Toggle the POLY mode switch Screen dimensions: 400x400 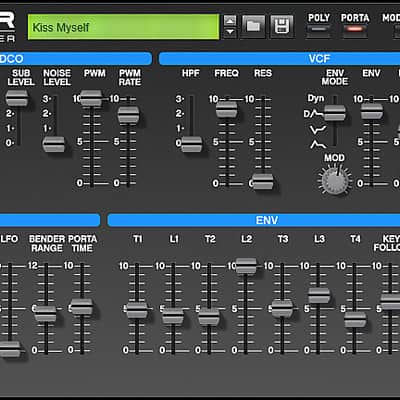(319, 29)
